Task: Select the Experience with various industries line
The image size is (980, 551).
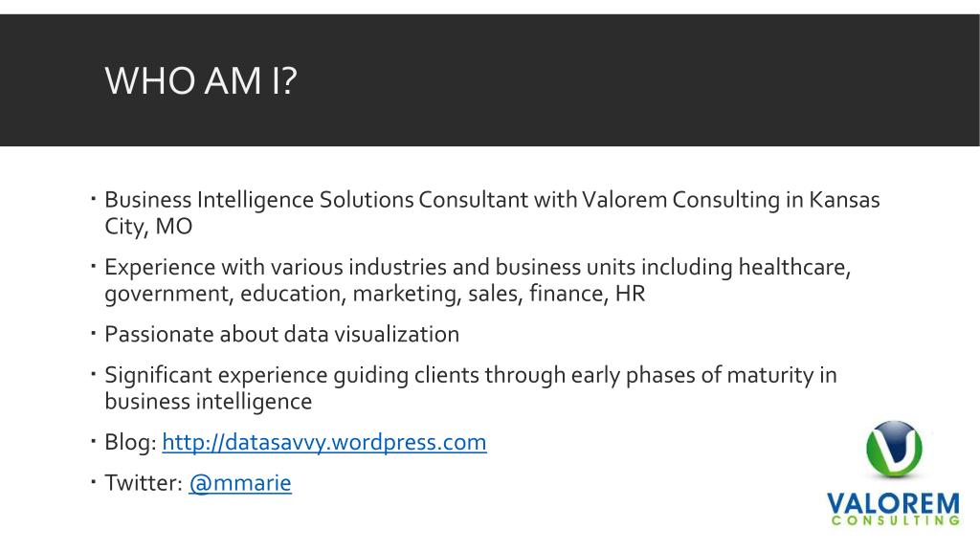Action: (x=478, y=268)
